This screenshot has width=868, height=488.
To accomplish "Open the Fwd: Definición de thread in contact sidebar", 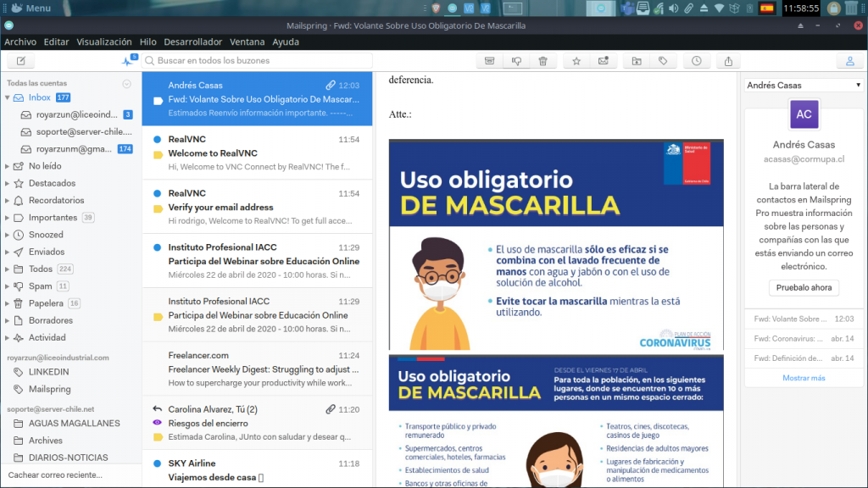I will tap(804, 358).
